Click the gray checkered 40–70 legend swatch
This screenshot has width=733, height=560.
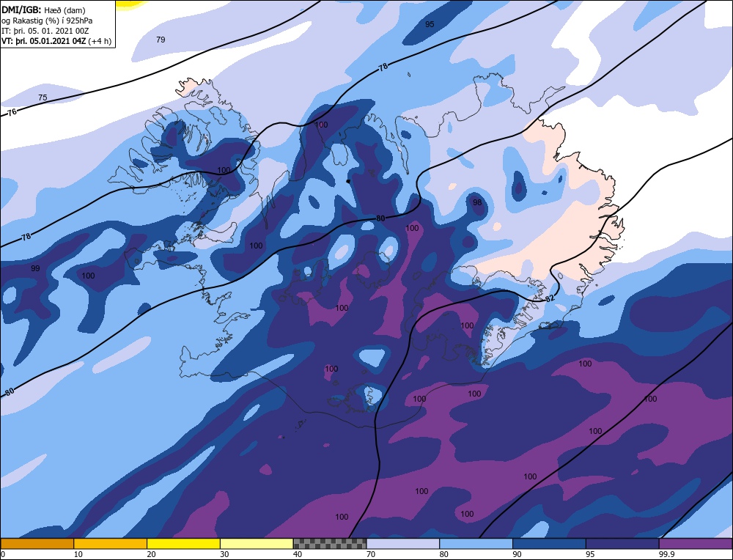[x=330, y=544]
